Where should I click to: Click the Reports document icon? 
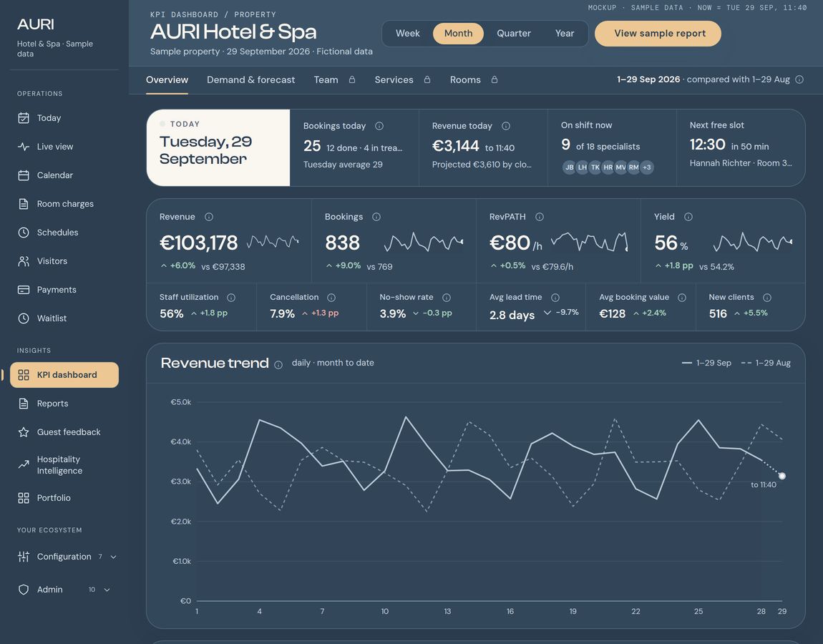pos(24,404)
